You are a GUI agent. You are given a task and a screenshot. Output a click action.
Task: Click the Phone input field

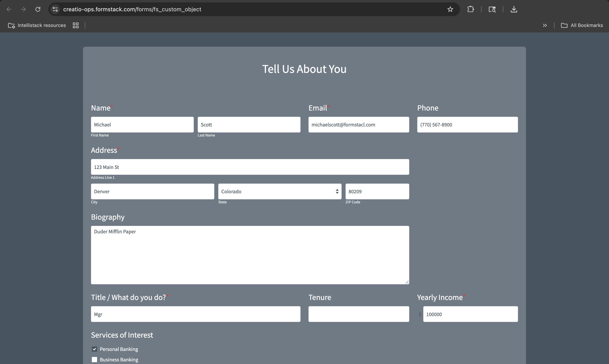click(467, 125)
